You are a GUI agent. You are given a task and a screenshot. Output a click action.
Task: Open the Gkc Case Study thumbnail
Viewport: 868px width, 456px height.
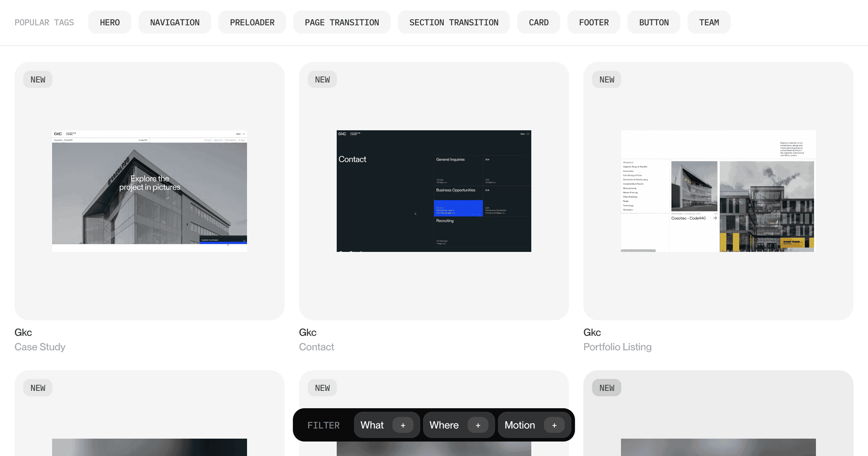pos(149,191)
